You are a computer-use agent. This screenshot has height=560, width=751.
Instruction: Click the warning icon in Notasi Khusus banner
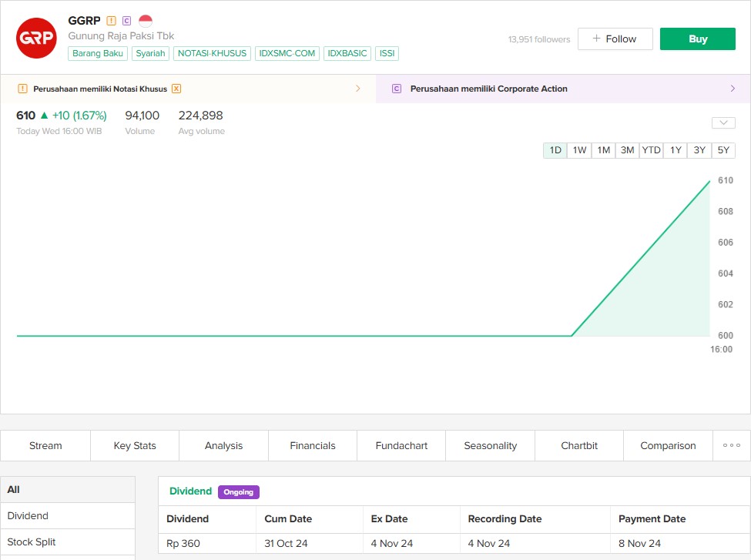pos(22,89)
